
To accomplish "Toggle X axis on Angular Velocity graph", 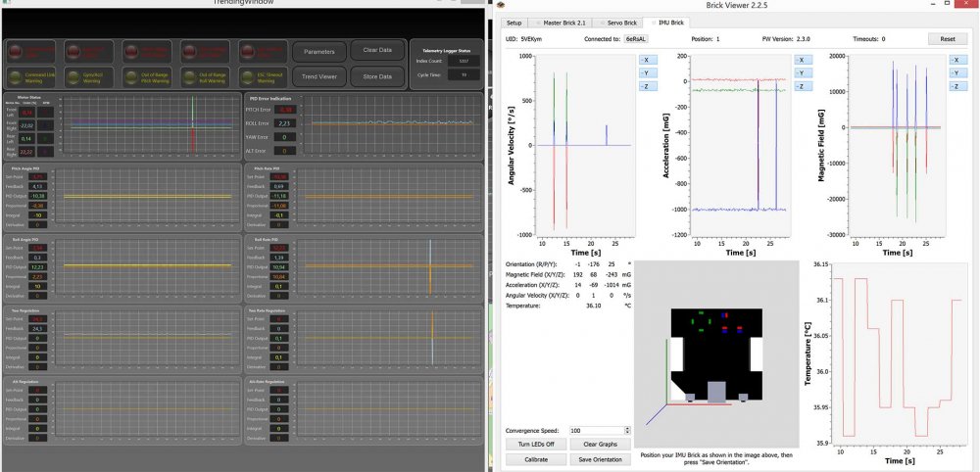I will point(647,60).
